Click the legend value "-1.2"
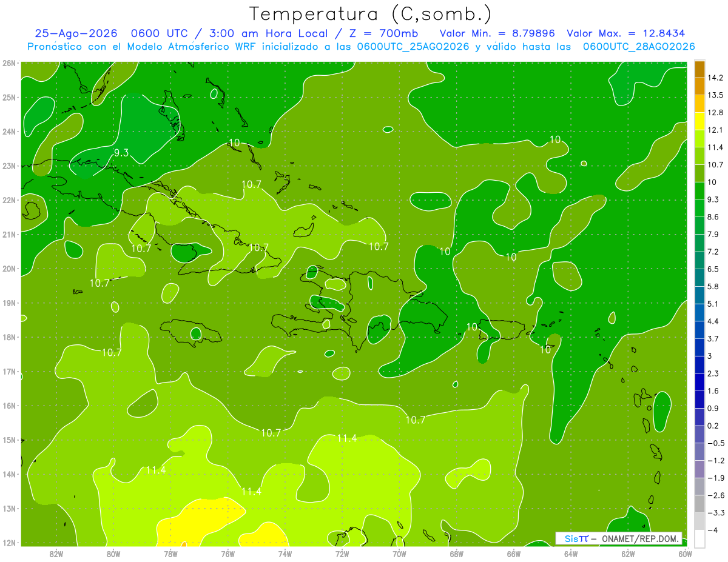This screenshot has width=728, height=562. pyautogui.click(x=715, y=460)
